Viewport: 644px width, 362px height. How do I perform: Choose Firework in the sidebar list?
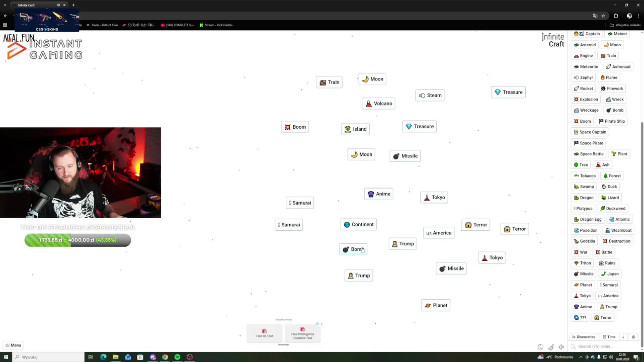612,88
